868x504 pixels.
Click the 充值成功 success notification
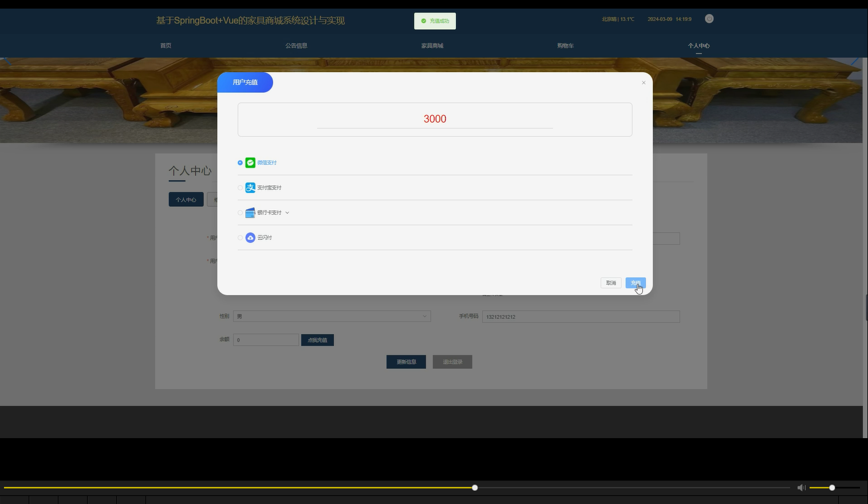pos(435,21)
